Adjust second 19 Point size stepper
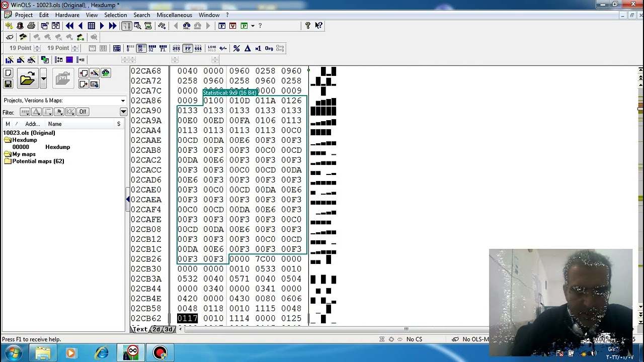This screenshot has width=644, height=362. (75, 48)
